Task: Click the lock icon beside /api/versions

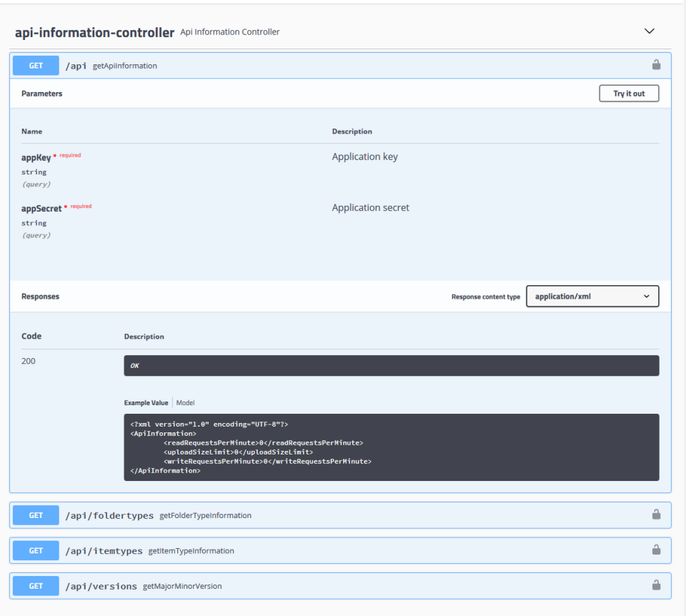Action: 656,585
